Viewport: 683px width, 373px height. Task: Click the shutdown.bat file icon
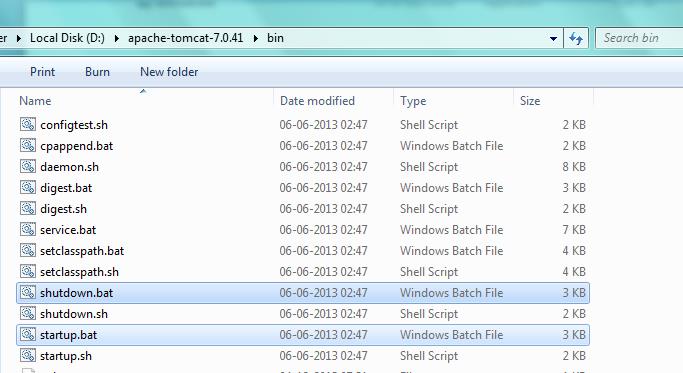pos(27,292)
